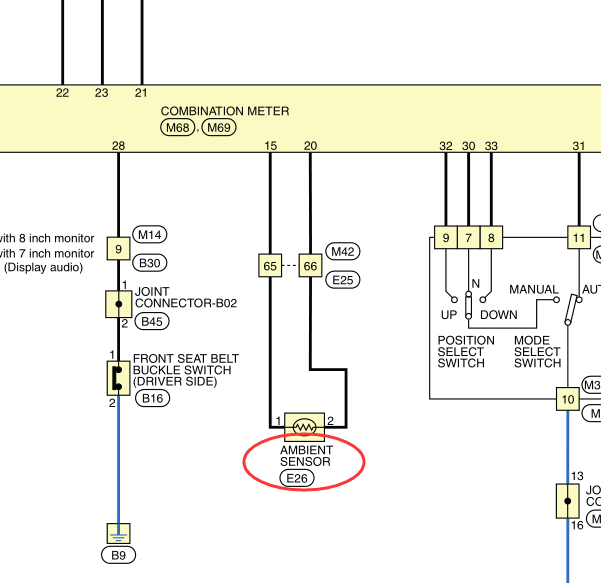Click the B45 connector label
The width and height of the screenshot is (601, 583).
tap(152, 321)
